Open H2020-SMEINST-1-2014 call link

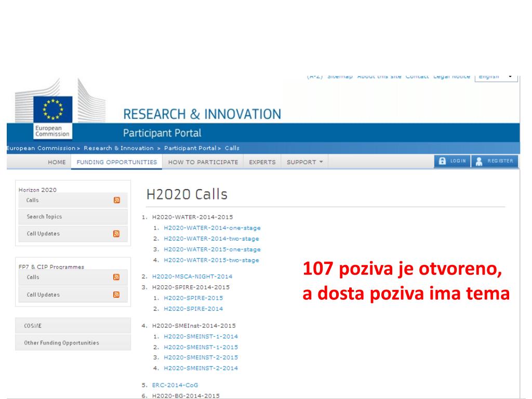click(201, 337)
